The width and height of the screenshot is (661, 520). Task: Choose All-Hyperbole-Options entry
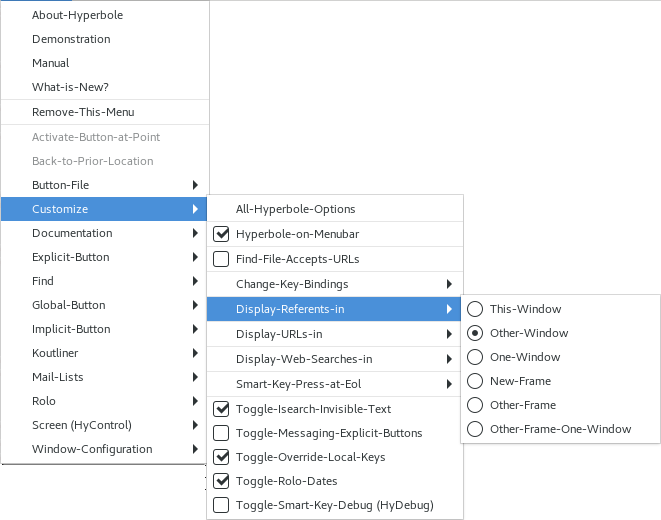pyautogui.click(x=296, y=209)
